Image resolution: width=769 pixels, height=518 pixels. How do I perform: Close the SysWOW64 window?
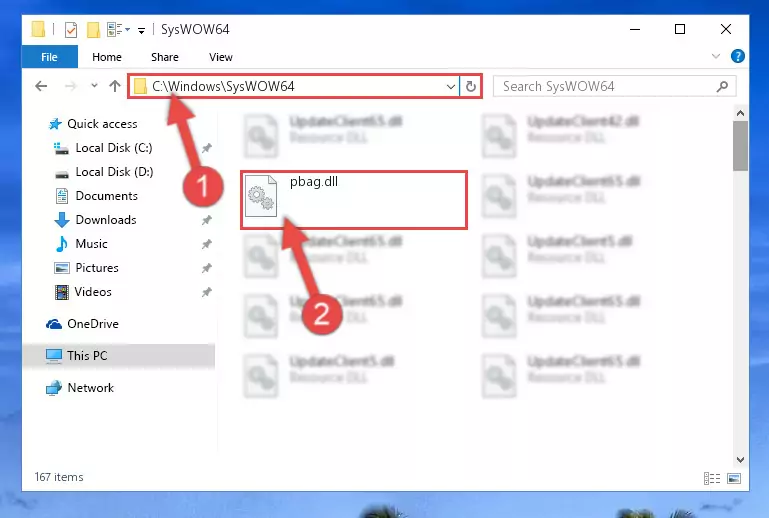point(726,29)
